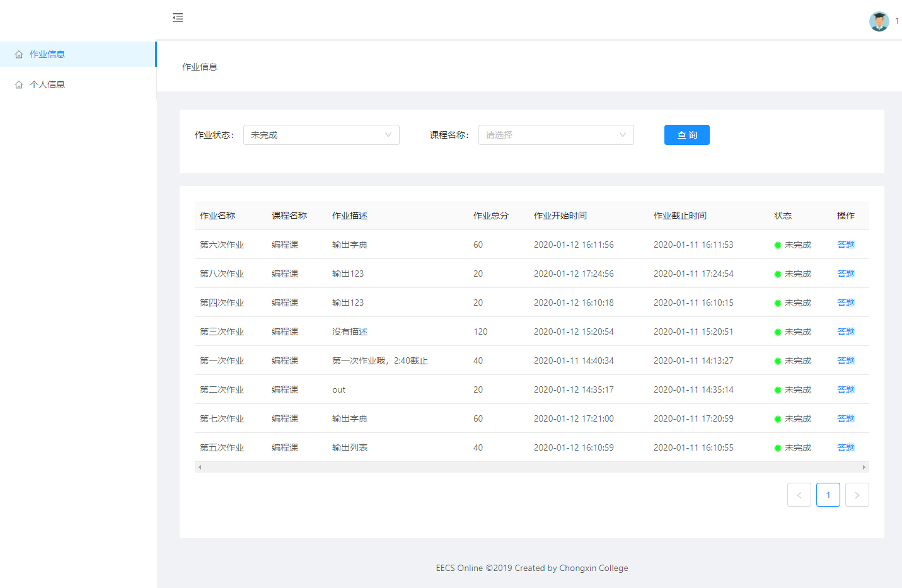Image resolution: width=902 pixels, height=588 pixels.
Task: Click the 作业描述 column header
Action: coord(350,216)
